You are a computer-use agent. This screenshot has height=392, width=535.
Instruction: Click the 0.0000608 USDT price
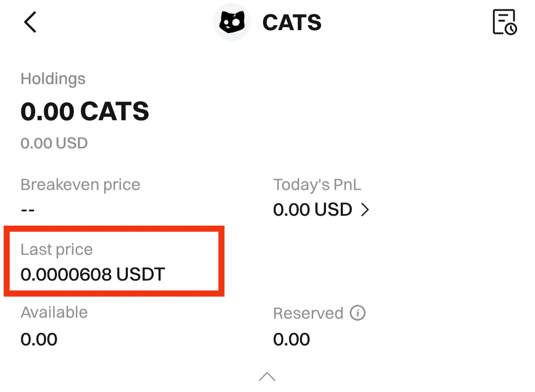[93, 274]
